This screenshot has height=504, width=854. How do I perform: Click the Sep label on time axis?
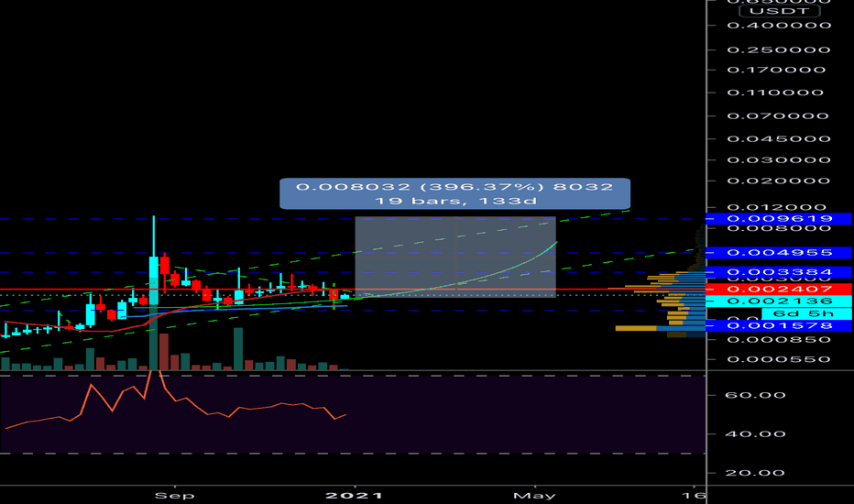(174, 495)
